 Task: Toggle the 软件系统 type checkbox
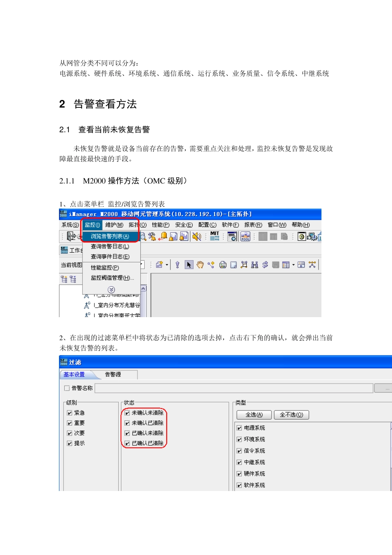pos(239,486)
